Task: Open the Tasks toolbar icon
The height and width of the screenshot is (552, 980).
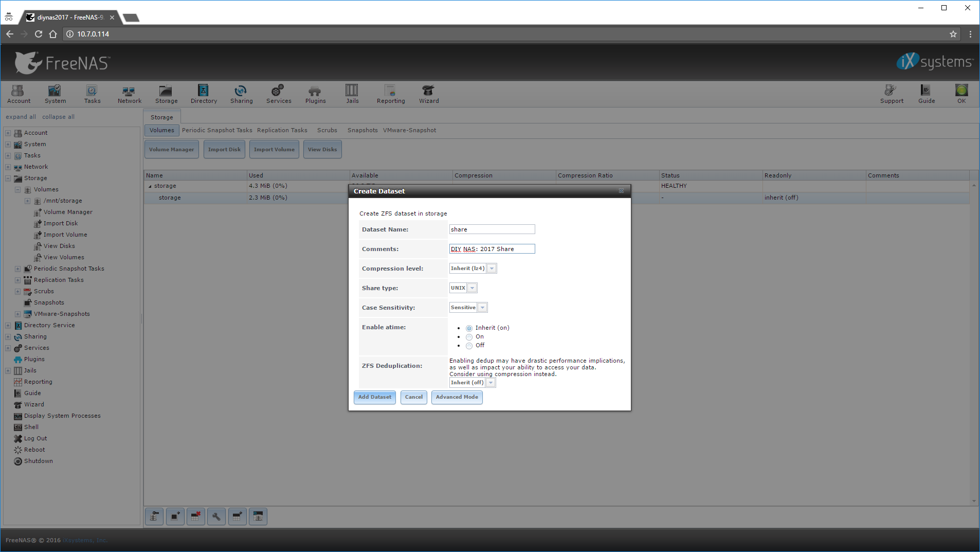Action: point(92,94)
